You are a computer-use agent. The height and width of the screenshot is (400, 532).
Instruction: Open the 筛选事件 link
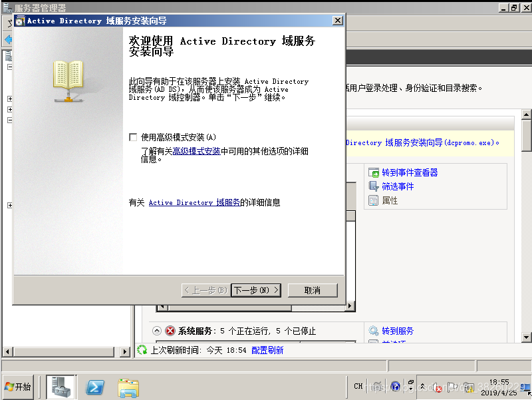pos(398,186)
